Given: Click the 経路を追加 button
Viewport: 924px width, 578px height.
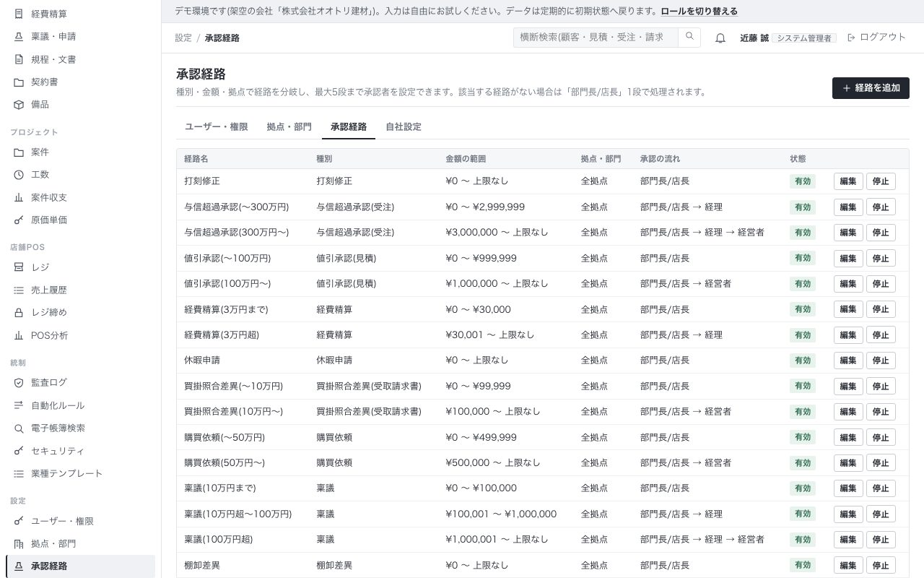Looking at the screenshot, I should coord(871,88).
